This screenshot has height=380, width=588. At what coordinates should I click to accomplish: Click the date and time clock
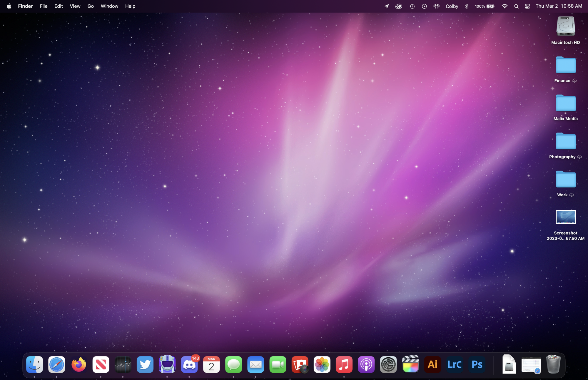tap(559, 6)
